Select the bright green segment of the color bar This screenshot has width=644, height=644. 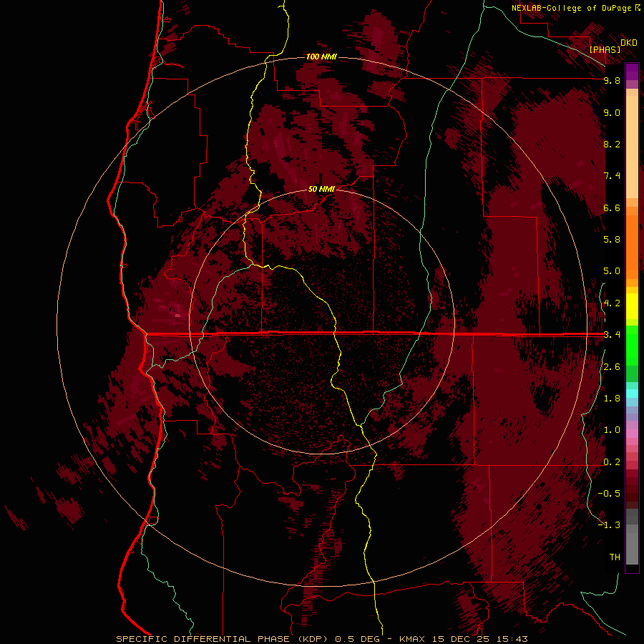click(x=632, y=346)
